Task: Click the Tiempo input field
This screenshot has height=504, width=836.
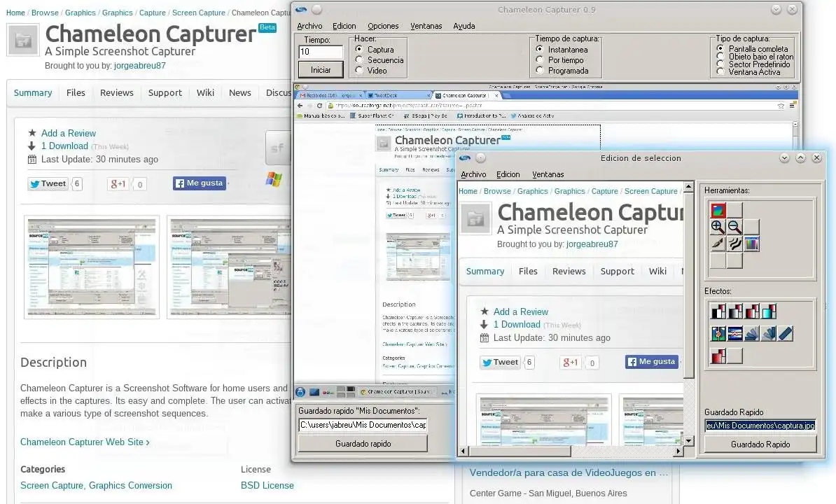Action: (321, 52)
